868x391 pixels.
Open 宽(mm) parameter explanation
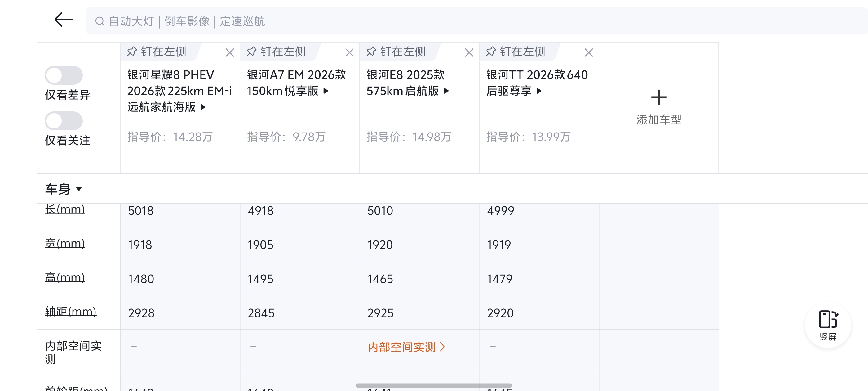point(65,243)
